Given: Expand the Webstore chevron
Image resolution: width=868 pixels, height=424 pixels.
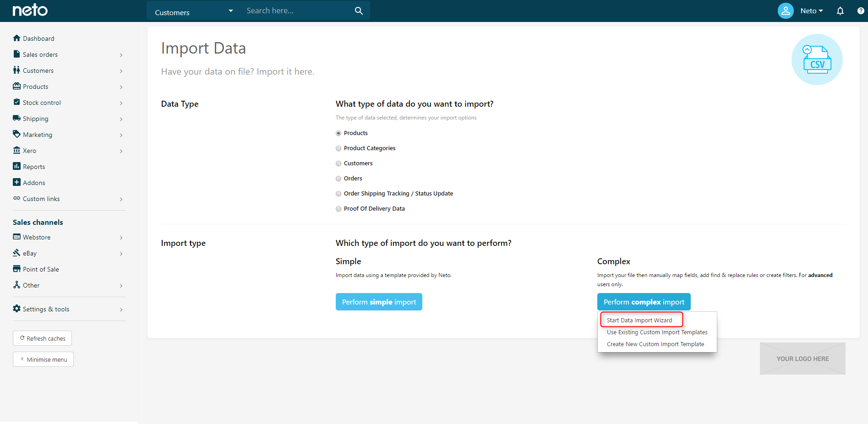Looking at the screenshot, I should pos(121,238).
